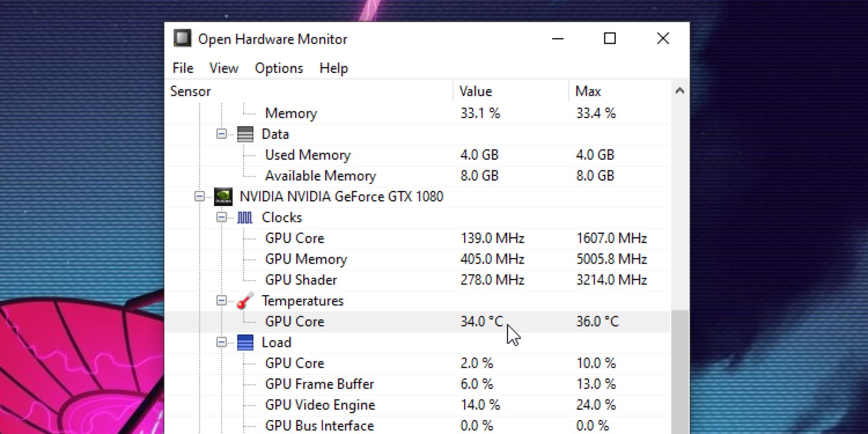Image resolution: width=868 pixels, height=434 pixels.
Task: Collapse the Temperatures group
Action: [x=221, y=301]
